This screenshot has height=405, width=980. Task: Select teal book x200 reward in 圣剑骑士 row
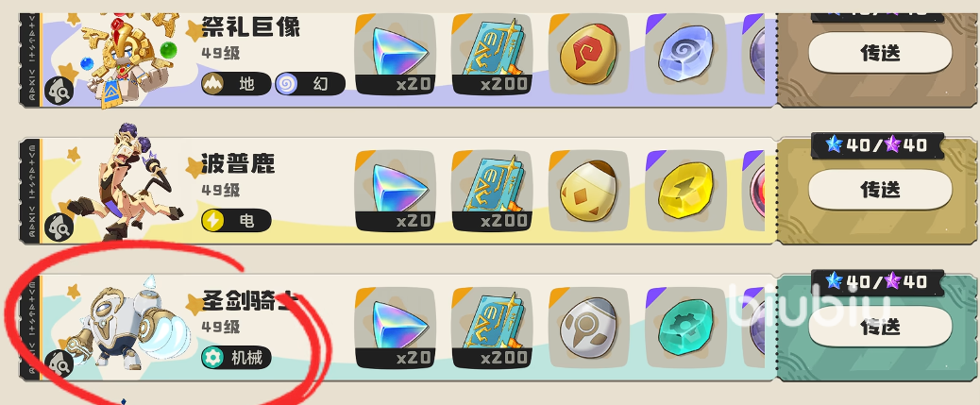(x=492, y=328)
